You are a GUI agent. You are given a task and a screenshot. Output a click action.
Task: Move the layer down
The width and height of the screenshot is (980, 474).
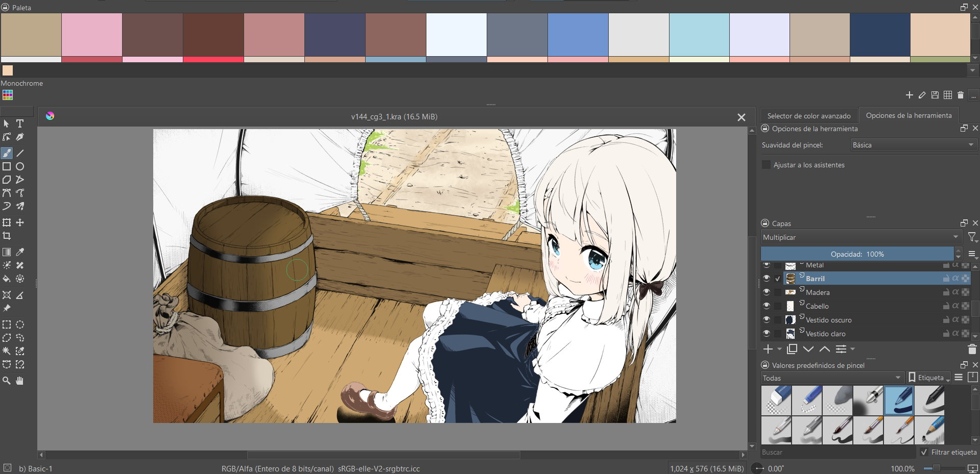pos(808,349)
